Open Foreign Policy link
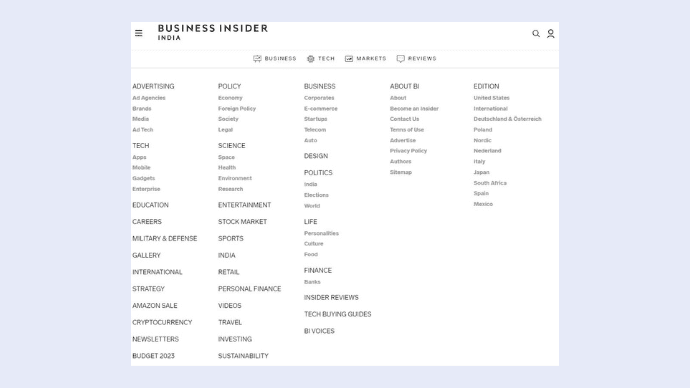 (237, 108)
